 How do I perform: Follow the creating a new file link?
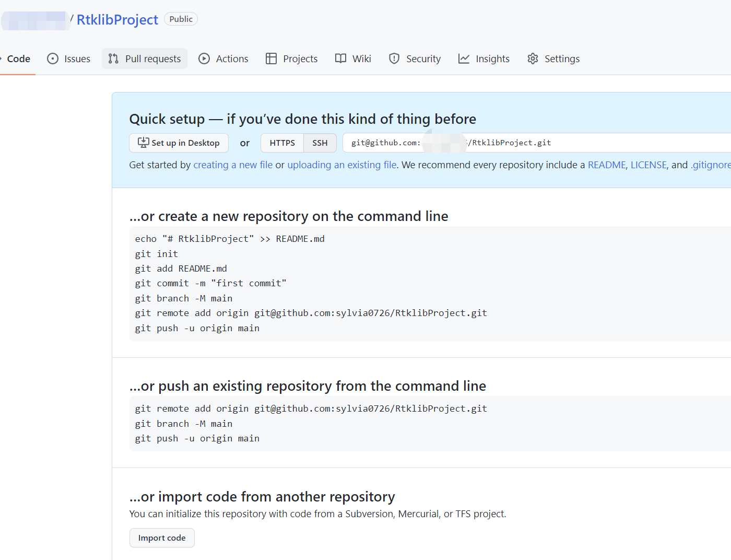(233, 165)
